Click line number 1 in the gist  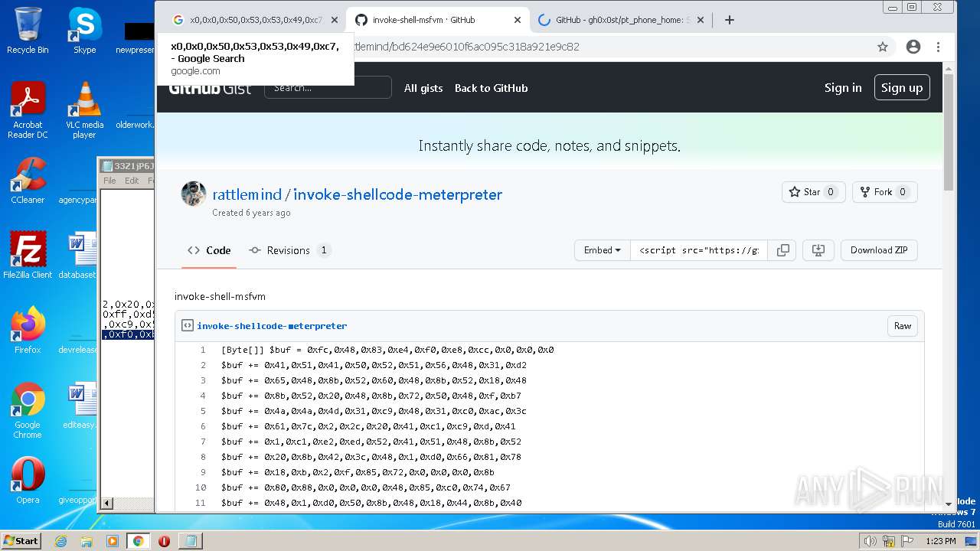203,350
